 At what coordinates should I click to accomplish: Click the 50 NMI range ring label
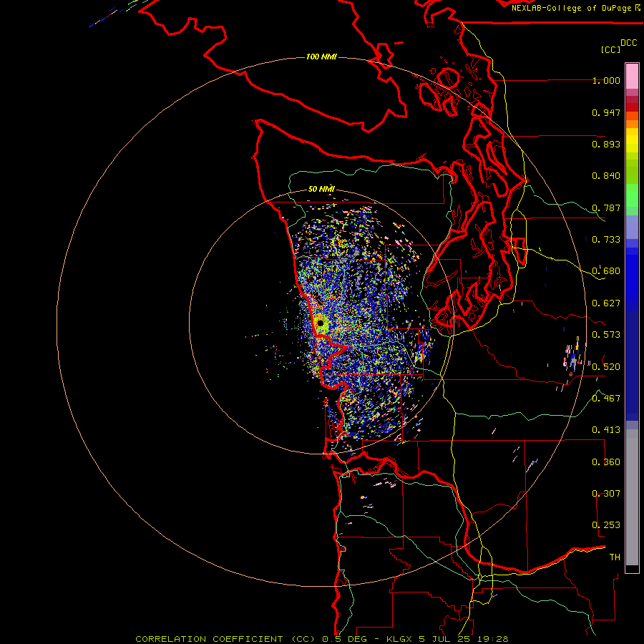point(321,189)
